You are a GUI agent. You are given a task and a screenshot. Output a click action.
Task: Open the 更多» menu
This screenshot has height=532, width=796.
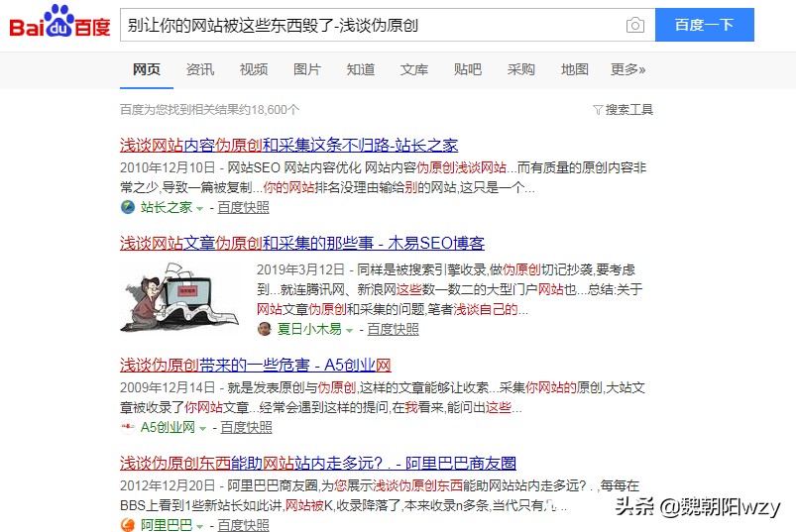pos(627,69)
